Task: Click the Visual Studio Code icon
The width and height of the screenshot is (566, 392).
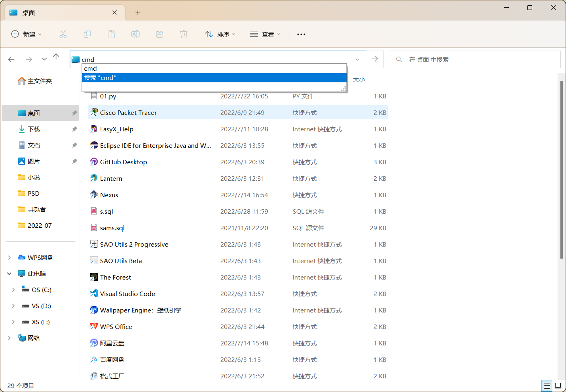Action: [x=94, y=294]
